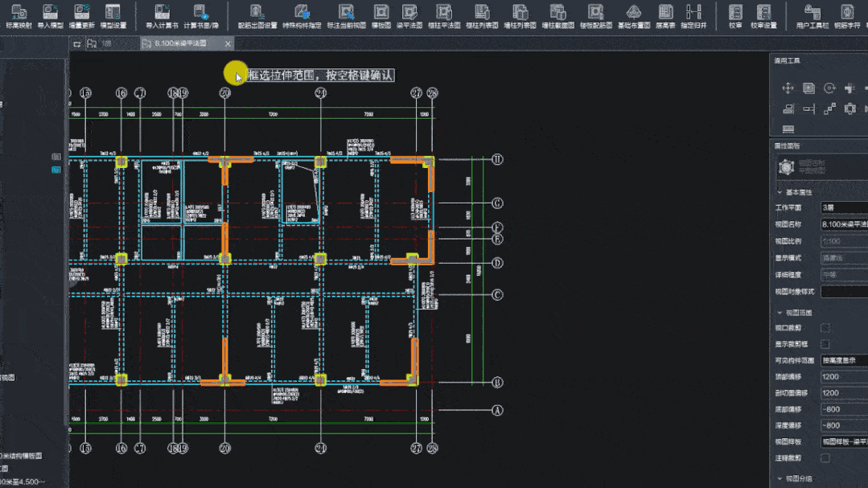This screenshot has width=868, height=488.
Task: Open 配筋出图设置 settings icon
Action: tap(257, 12)
